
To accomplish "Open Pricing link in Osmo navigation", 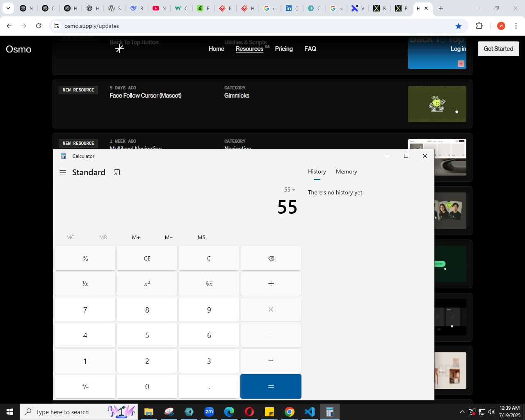I will point(284,49).
